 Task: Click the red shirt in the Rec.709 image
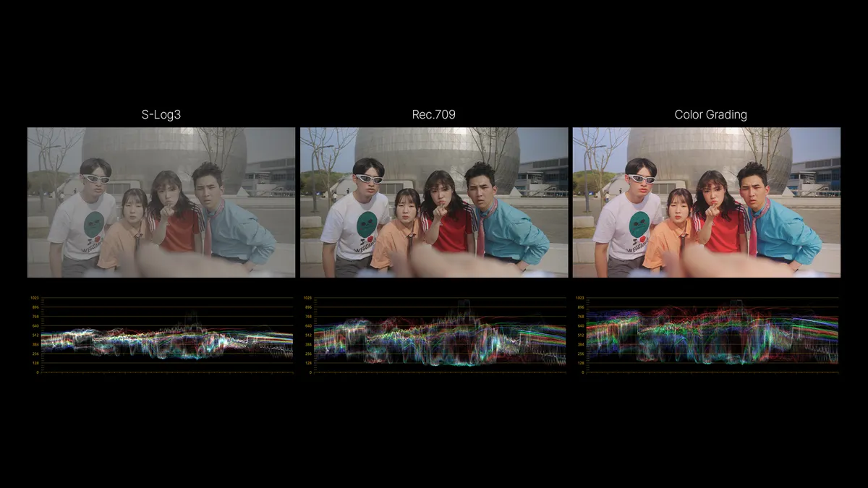[x=451, y=231]
